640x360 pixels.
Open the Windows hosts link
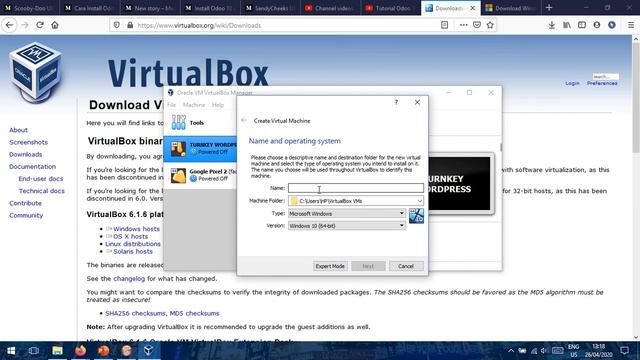pyautogui.click(x=136, y=229)
